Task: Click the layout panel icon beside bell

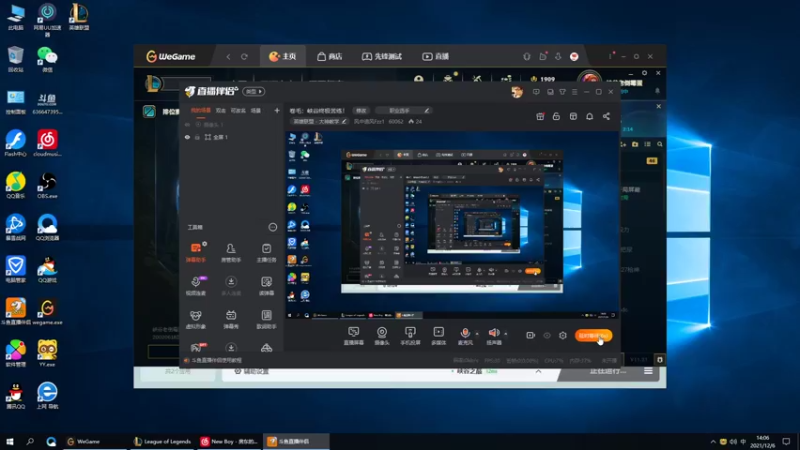Action: tap(573, 116)
